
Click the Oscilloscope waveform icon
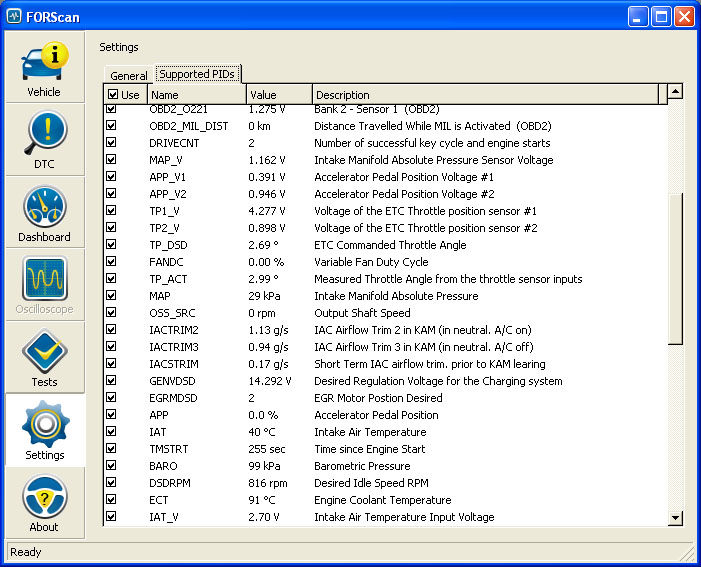(44, 278)
